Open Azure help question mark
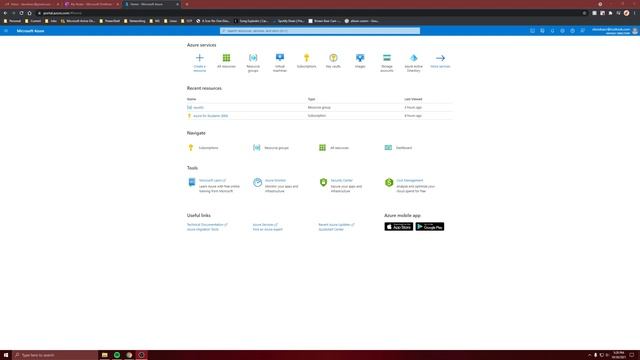640x360 pixels. 573,31
